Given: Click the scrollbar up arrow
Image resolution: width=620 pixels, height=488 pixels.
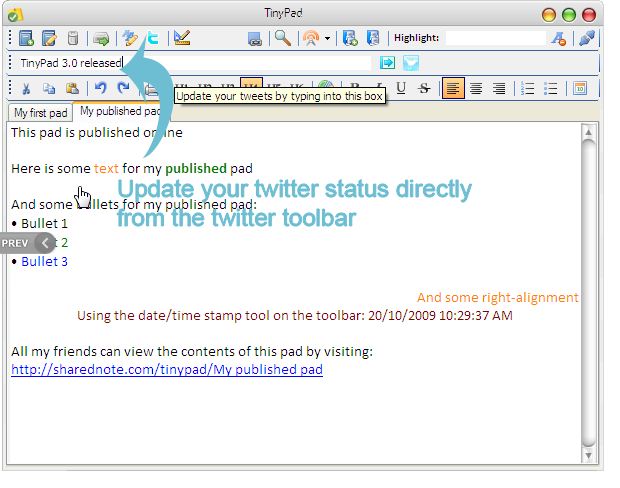Looking at the screenshot, I should click(588, 132).
